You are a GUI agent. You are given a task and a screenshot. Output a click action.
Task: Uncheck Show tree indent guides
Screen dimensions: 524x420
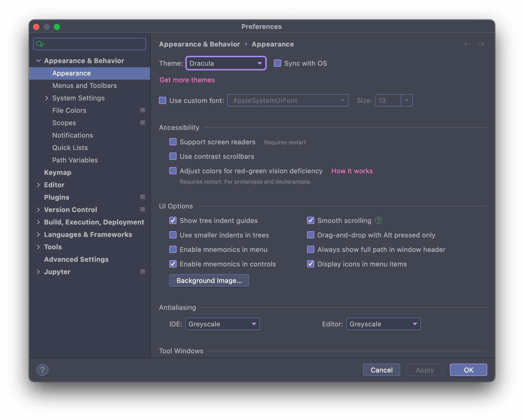pos(173,221)
